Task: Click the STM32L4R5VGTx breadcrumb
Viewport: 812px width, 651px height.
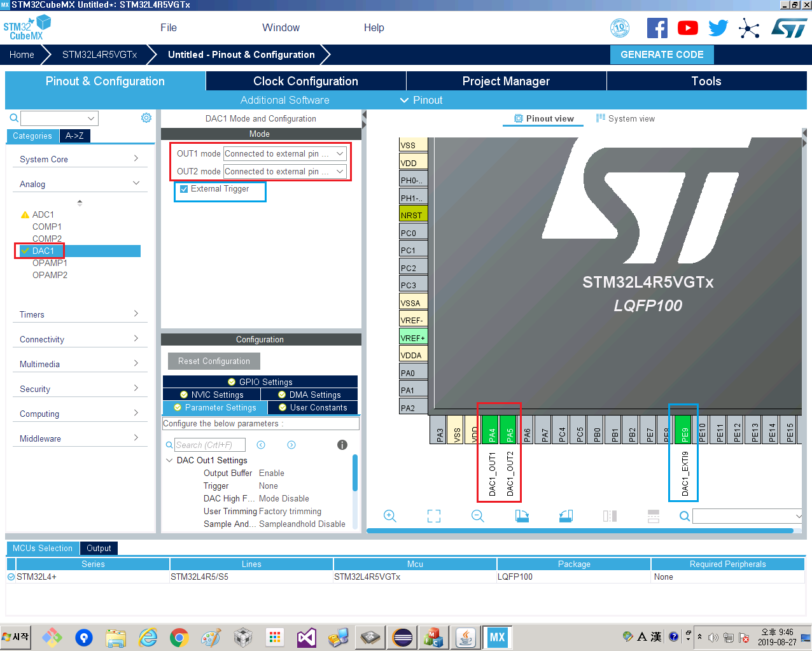Action: tap(99, 55)
